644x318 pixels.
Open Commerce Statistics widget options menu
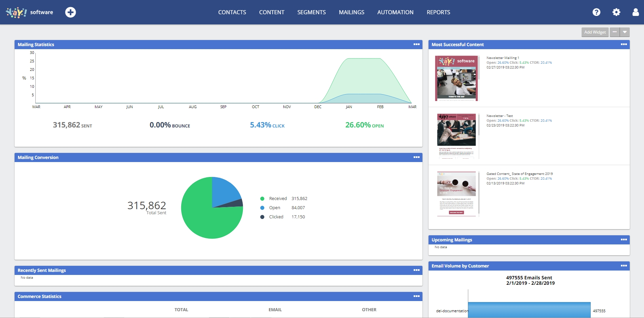(417, 296)
